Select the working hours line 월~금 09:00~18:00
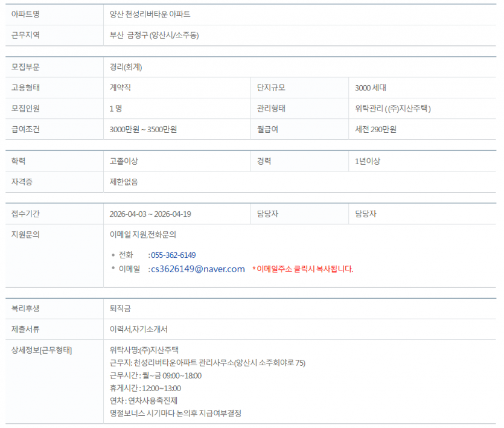 click(x=156, y=375)
